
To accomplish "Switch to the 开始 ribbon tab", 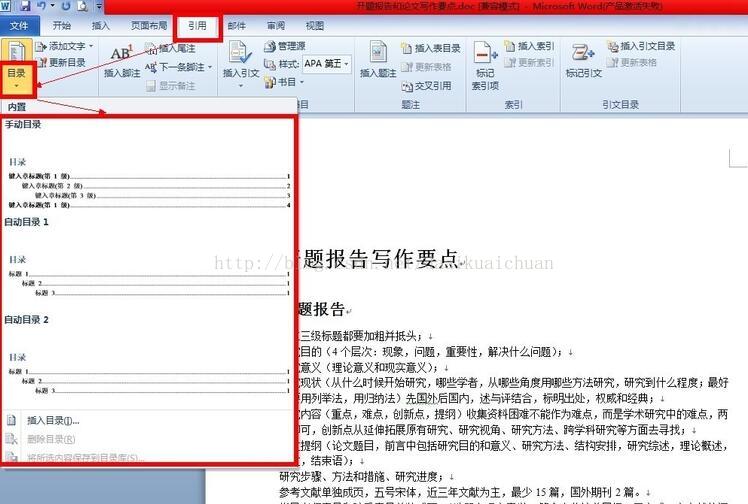I will pyautogui.click(x=62, y=26).
